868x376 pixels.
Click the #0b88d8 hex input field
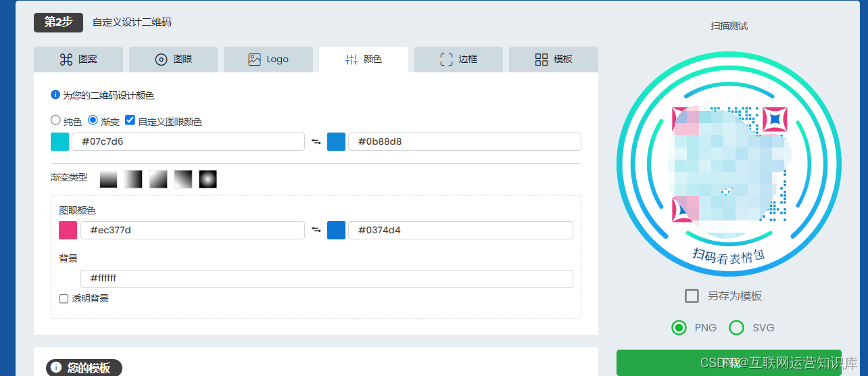point(464,141)
